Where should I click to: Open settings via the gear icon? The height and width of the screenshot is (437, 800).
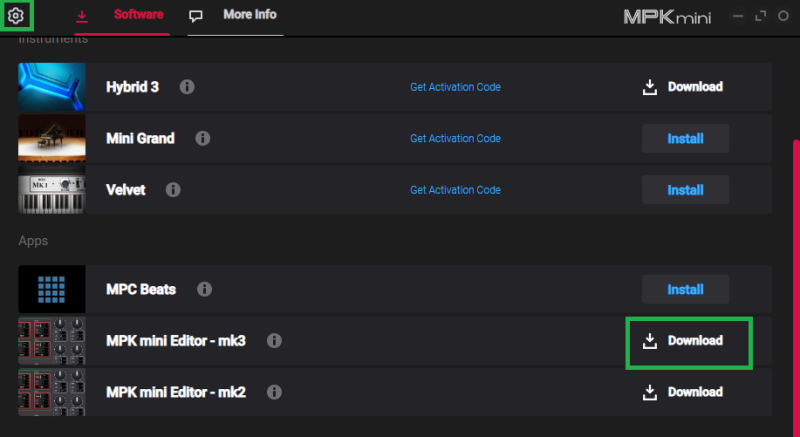click(15, 16)
